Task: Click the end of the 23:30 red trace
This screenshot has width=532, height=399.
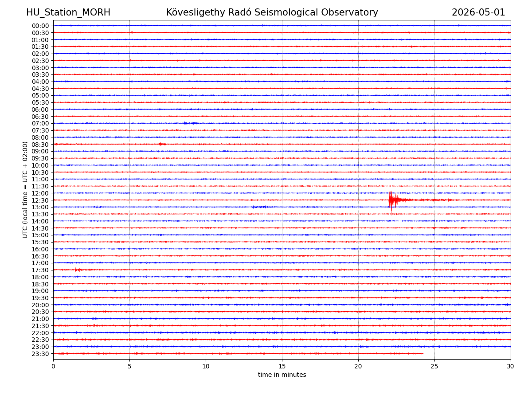Action: [422, 353]
